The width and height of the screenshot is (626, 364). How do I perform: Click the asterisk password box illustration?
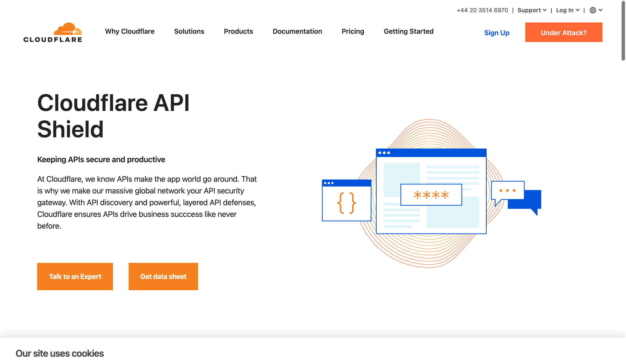point(431,195)
